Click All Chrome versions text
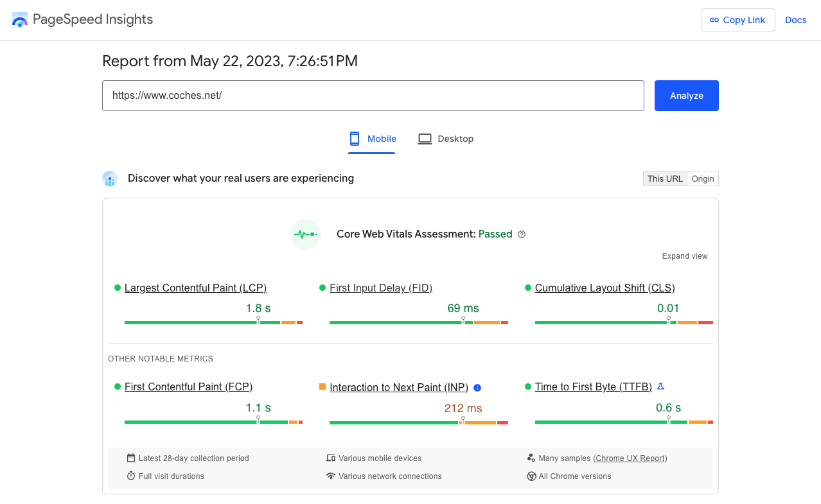Image resolution: width=821 pixels, height=504 pixels. coord(575,476)
